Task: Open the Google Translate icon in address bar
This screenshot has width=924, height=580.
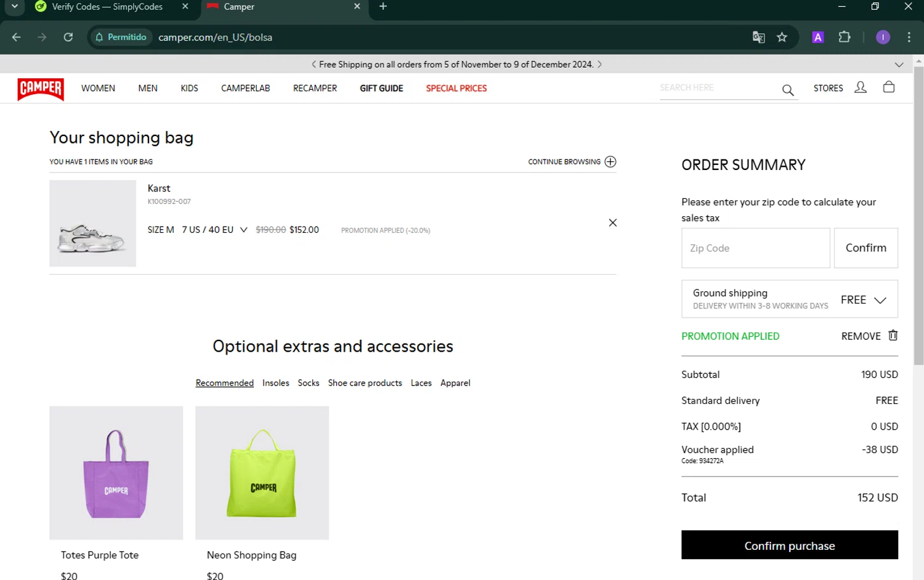Action: pos(758,38)
